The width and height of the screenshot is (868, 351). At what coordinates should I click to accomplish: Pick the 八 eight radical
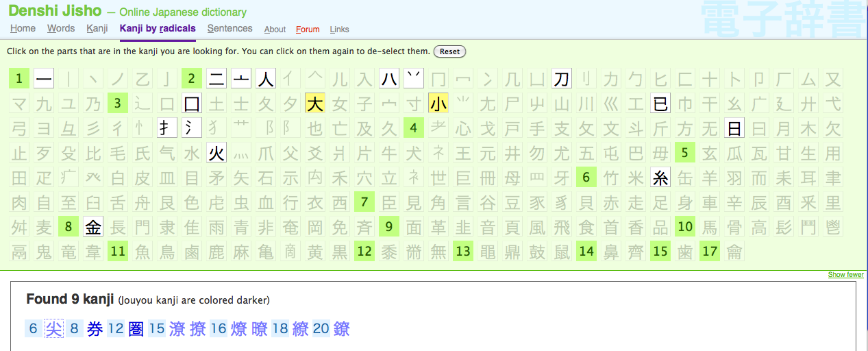coord(389,79)
